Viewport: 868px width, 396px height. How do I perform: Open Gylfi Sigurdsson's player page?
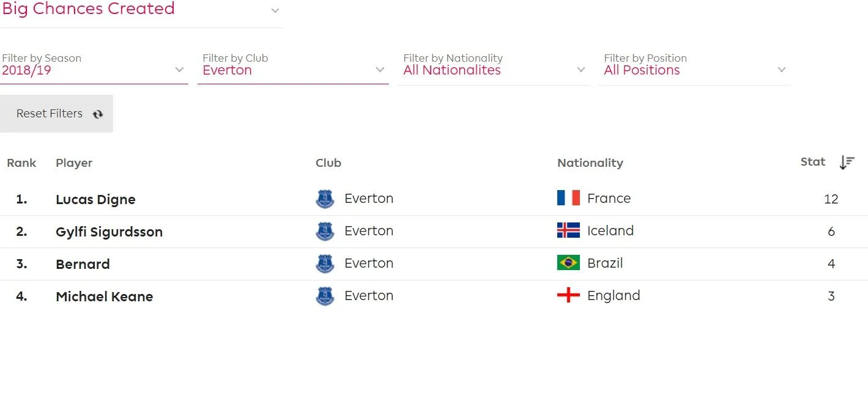pos(109,232)
